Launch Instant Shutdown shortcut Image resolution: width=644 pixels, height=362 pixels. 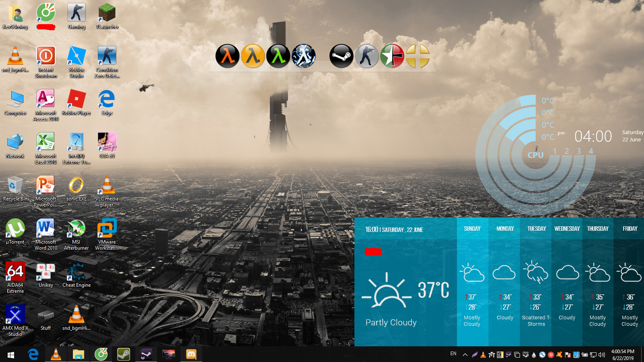pos(46,62)
